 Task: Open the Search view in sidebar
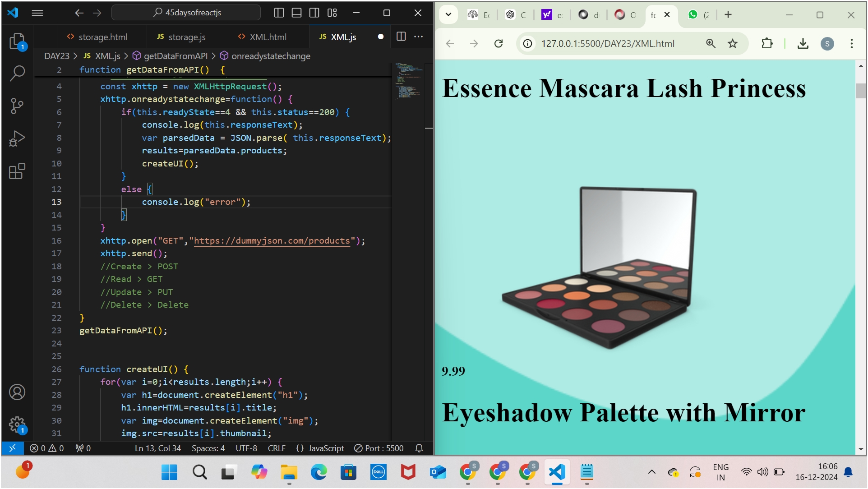17,73
